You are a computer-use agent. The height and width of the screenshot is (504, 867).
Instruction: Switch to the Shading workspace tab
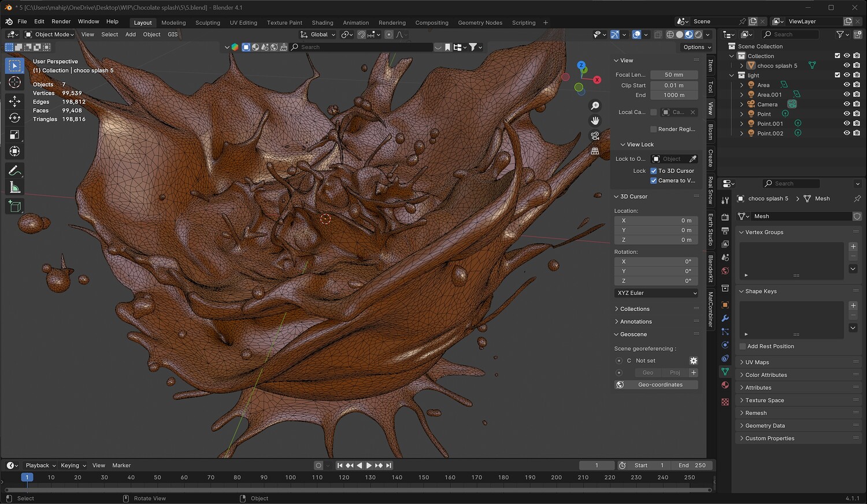[x=323, y=23]
